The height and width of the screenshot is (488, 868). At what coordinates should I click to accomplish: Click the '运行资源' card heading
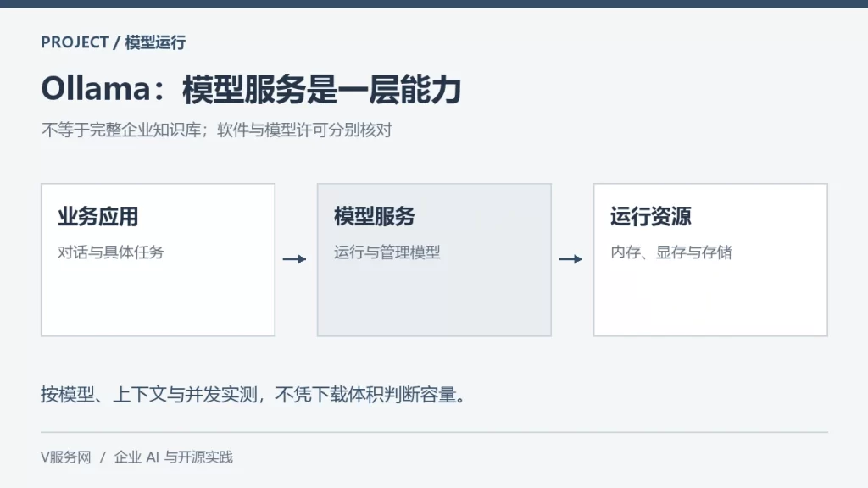coord(650,216)
